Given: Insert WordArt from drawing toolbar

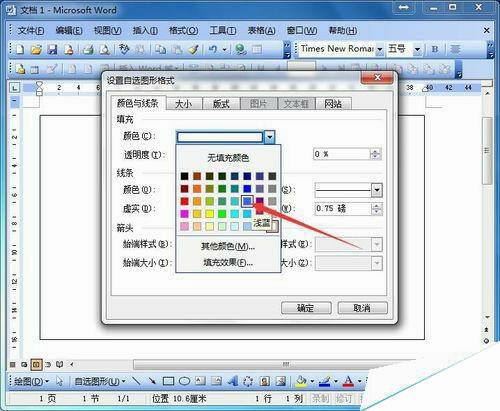Looking at the screenshot, I should point(233,381).
